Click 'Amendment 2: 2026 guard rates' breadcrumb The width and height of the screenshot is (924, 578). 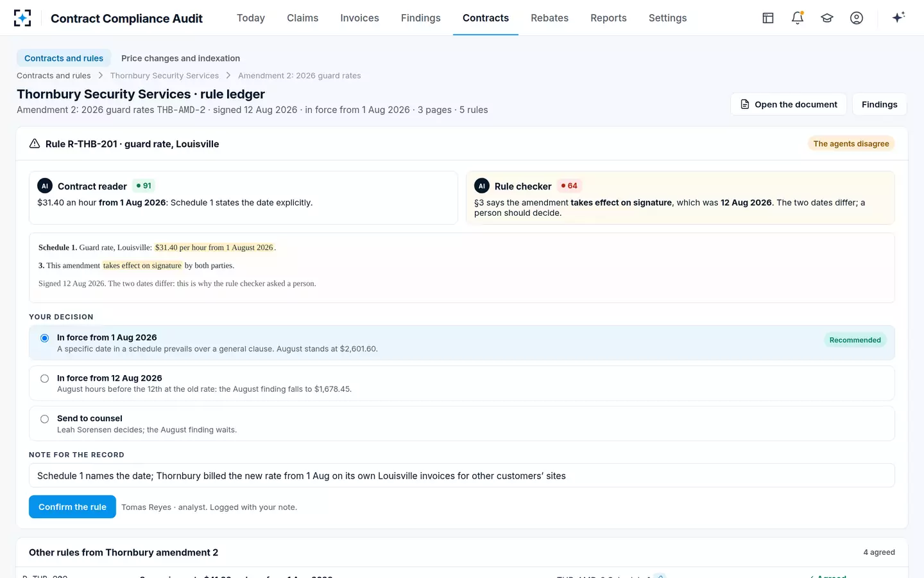(300, 76)
